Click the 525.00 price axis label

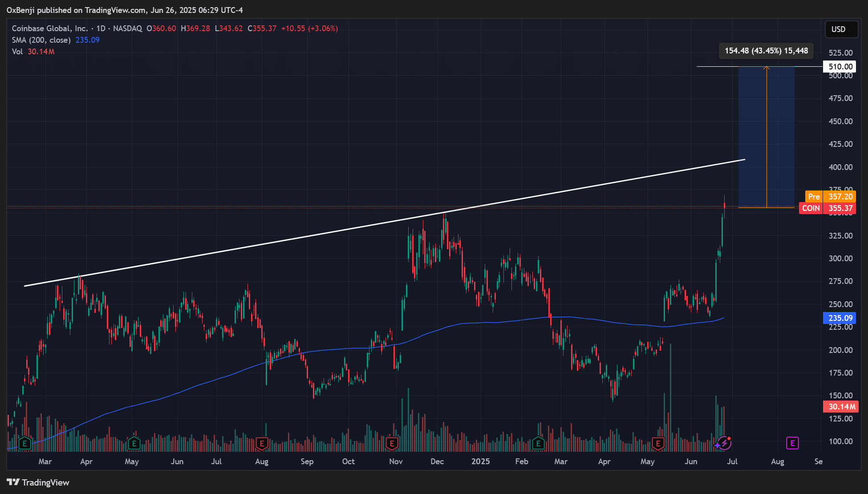point(840,53)
